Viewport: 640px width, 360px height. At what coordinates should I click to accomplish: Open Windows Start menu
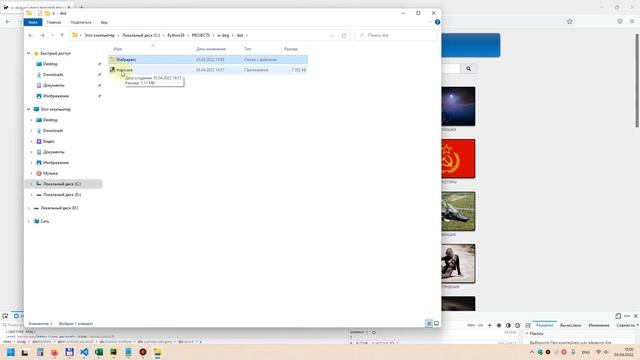tap(11, 352)
